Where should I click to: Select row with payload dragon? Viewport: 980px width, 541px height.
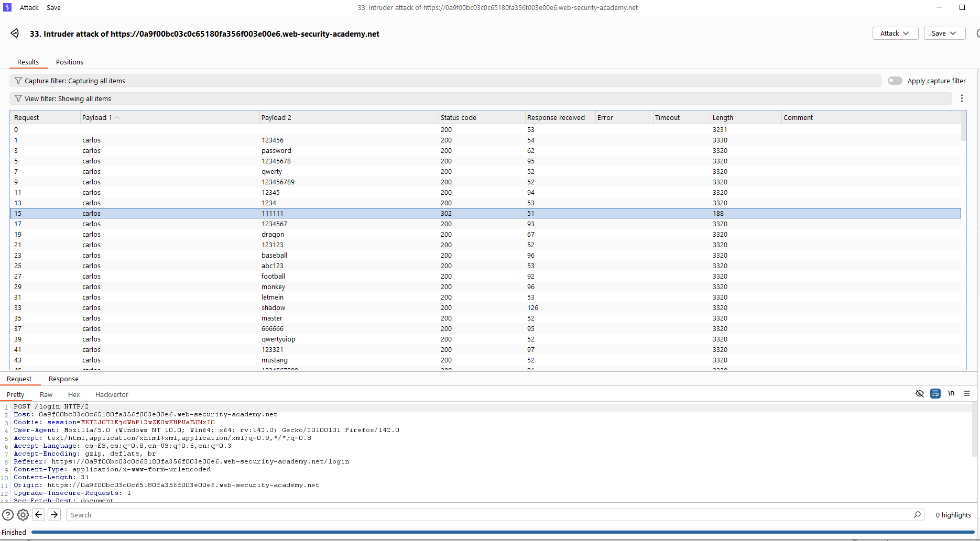pyautogui.click(x=485, y=234)
